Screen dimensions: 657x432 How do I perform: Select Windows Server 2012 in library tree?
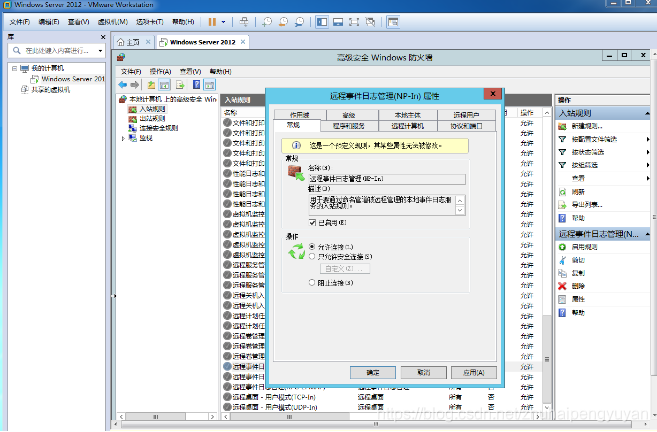(68, 79)
